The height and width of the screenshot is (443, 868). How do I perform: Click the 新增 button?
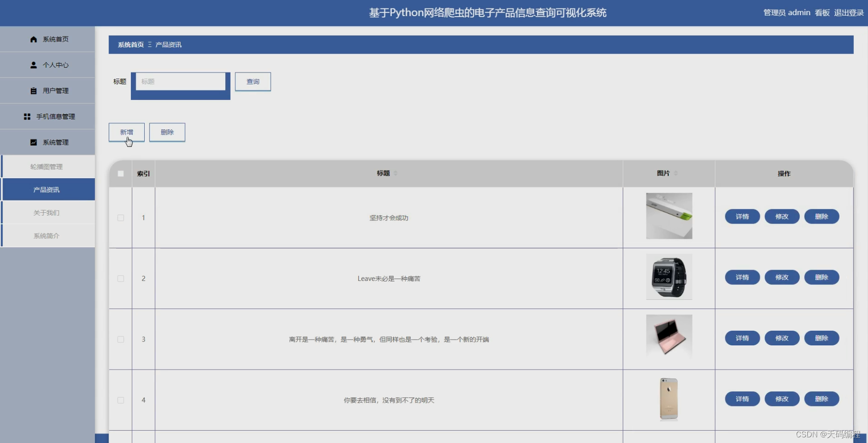[x=127, y=132]
